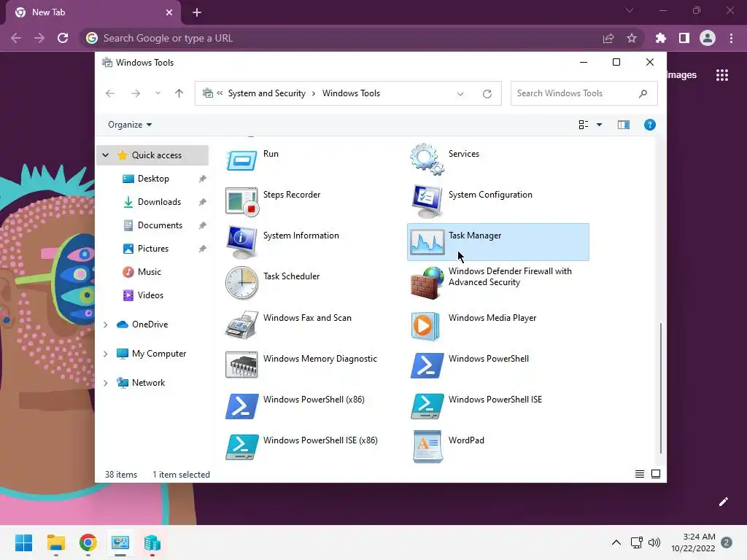This screenshot has height=560, width=747.
Task: Toggle the preview pane icon
Action: tap(624, 125)
